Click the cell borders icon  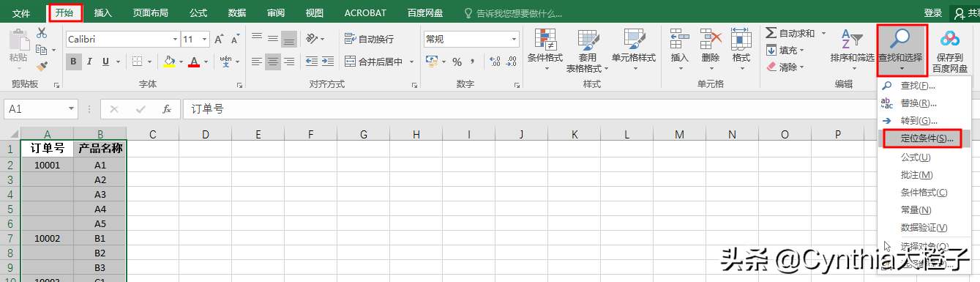click(x=137, y=62)
